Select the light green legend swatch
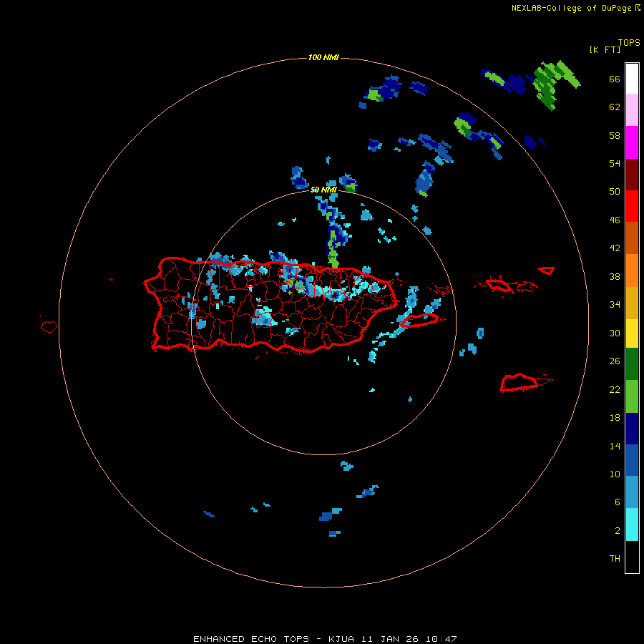Screen dimensions: 644x644 click(x=632, y=396)
